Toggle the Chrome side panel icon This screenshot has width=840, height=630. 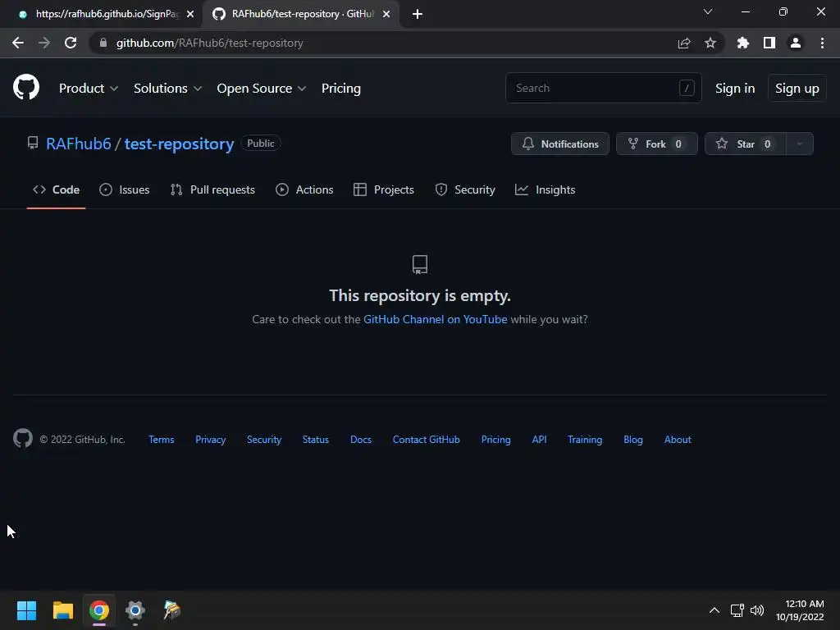tap(769, 43)
